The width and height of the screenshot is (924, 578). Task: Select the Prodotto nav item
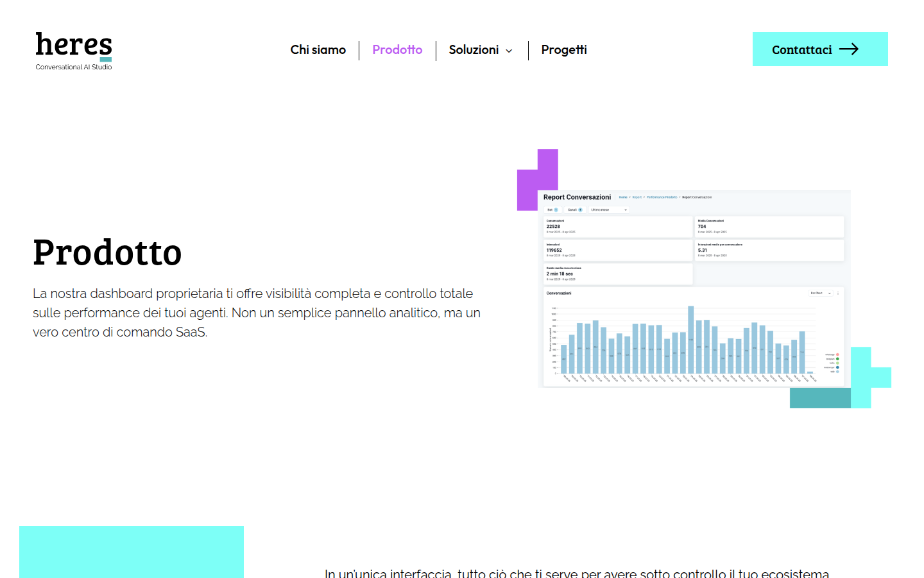[397, 50]
